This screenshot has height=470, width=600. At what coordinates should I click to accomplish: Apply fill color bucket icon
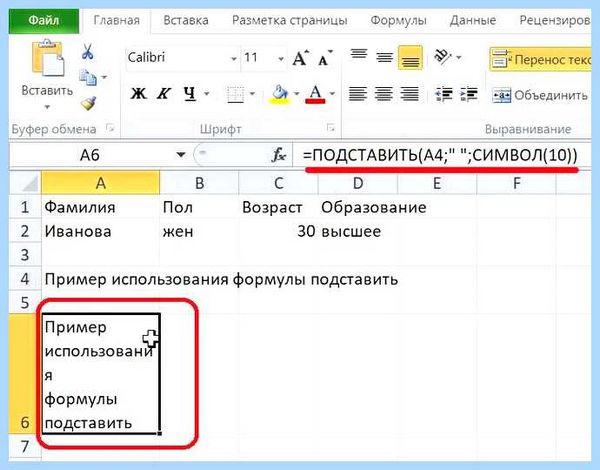click(x=280, y=94)
